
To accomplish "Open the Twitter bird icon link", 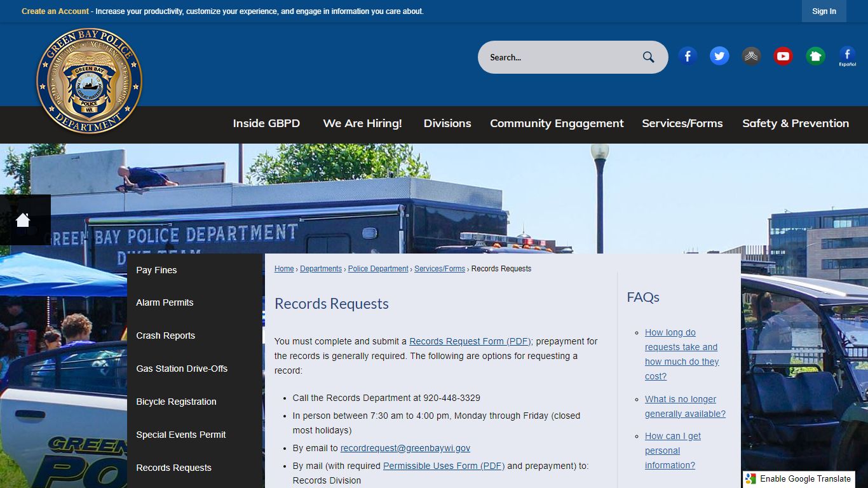I will pyautogui.click(x=719, y=57).
